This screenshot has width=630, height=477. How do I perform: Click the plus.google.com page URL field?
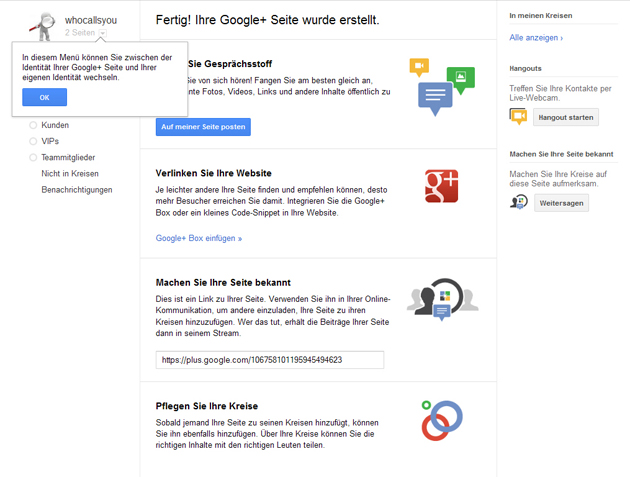point(270,360)
